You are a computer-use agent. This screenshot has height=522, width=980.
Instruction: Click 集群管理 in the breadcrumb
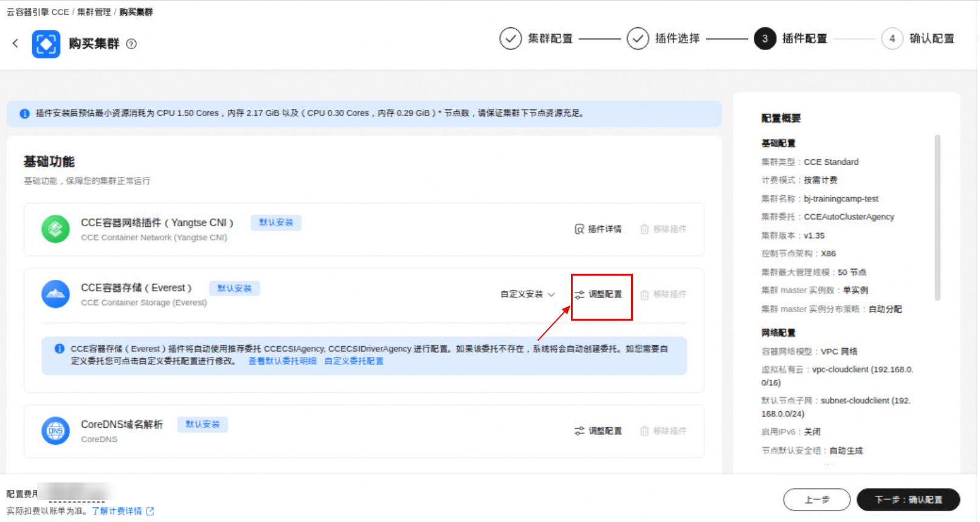(94, 12)
